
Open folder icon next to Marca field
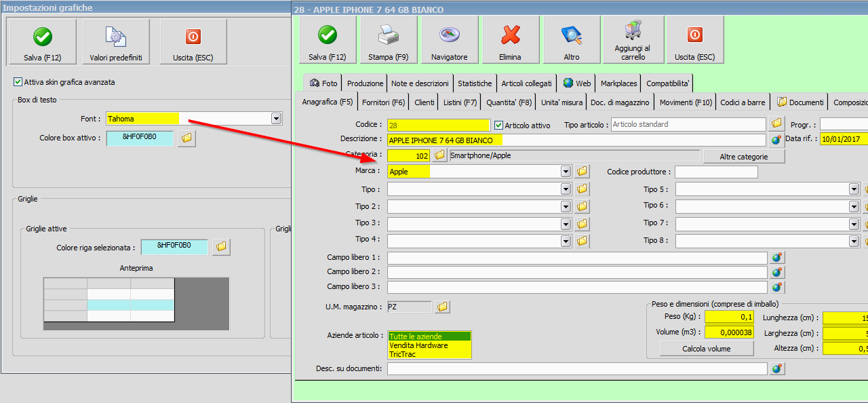coord(582,172)
